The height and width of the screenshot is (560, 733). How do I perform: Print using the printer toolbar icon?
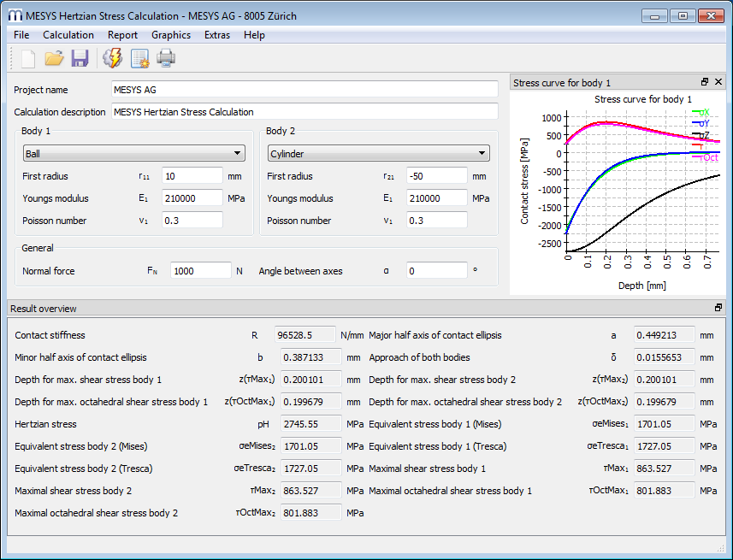165,58
